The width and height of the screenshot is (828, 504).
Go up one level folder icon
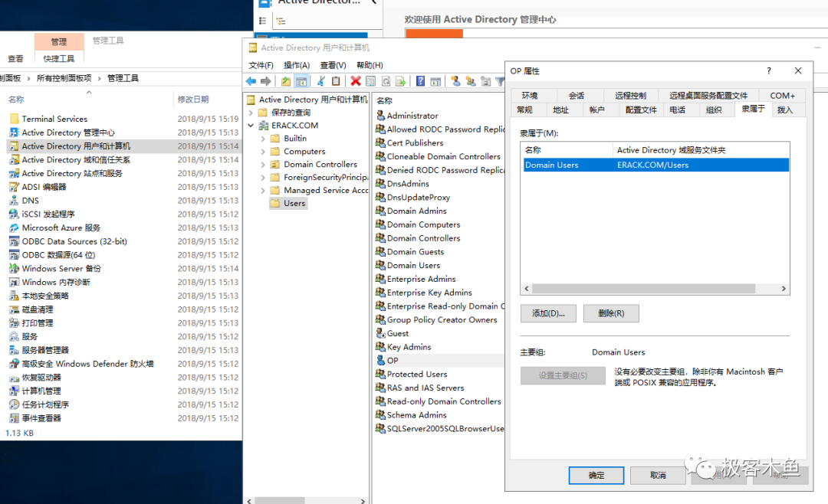coord(286,81)
